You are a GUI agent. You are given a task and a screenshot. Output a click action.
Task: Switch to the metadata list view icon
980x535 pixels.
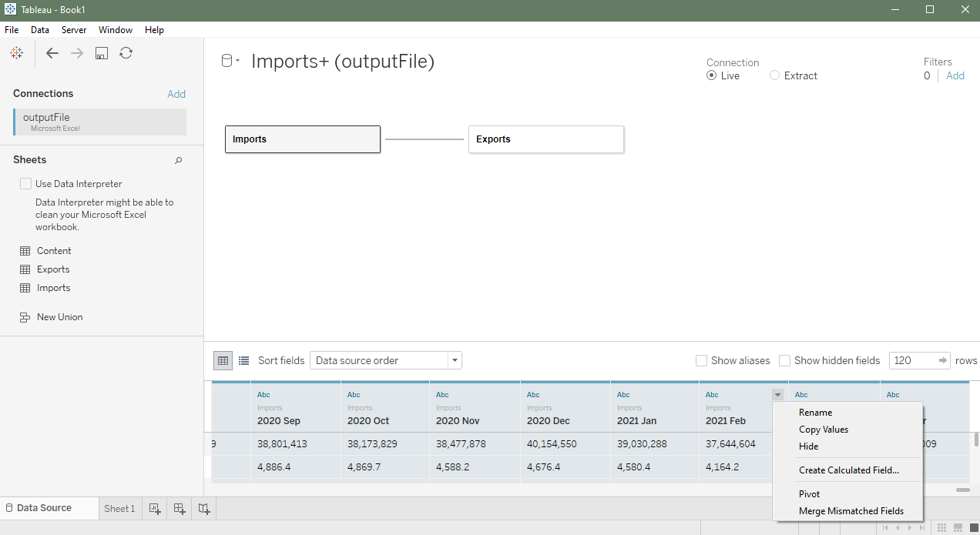tap(244, 360)
